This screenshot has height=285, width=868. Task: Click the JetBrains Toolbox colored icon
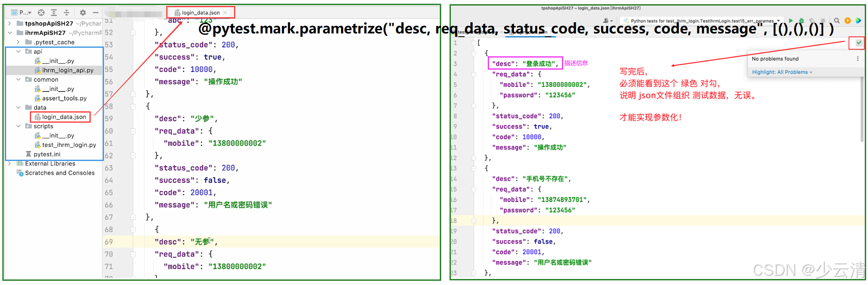858,21
